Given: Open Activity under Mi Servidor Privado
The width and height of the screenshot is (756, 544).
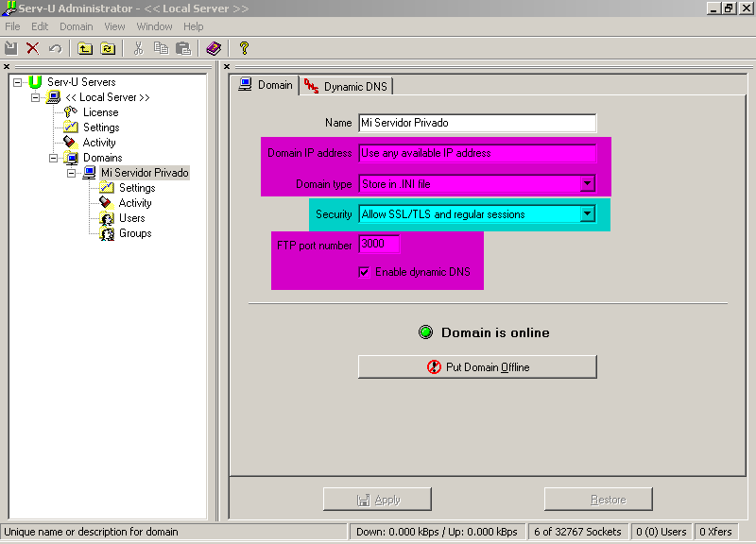Looking at the screenshot, I should click(134, 203).
